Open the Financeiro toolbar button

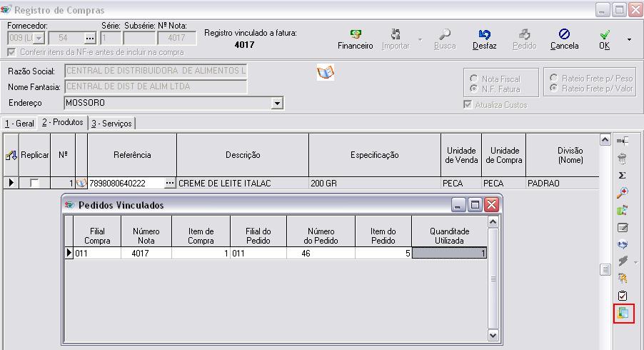[x=355, y=39]
